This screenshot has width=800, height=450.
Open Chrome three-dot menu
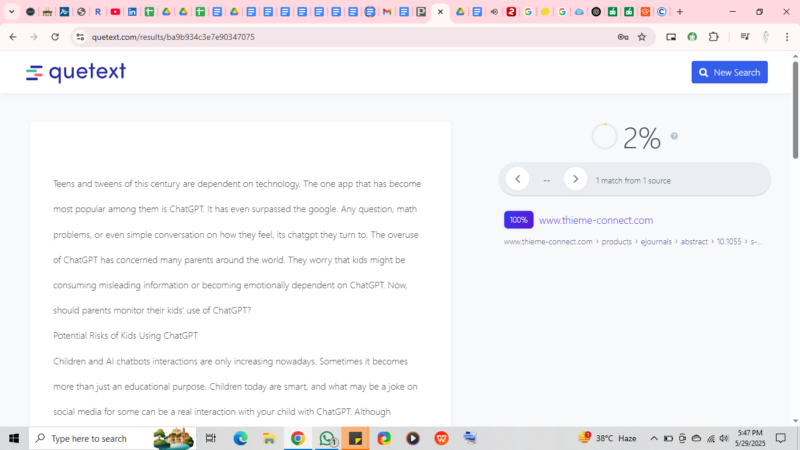coord(787,37)
